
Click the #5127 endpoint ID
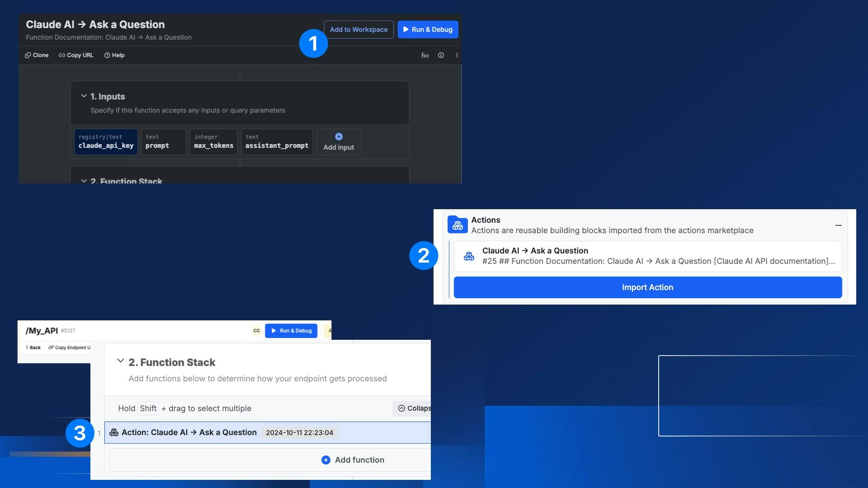pos(68,331)
